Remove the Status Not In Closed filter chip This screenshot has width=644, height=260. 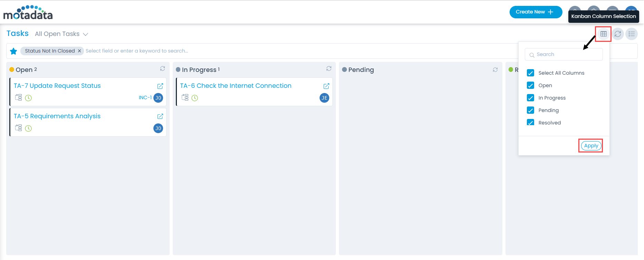[79, 50]
